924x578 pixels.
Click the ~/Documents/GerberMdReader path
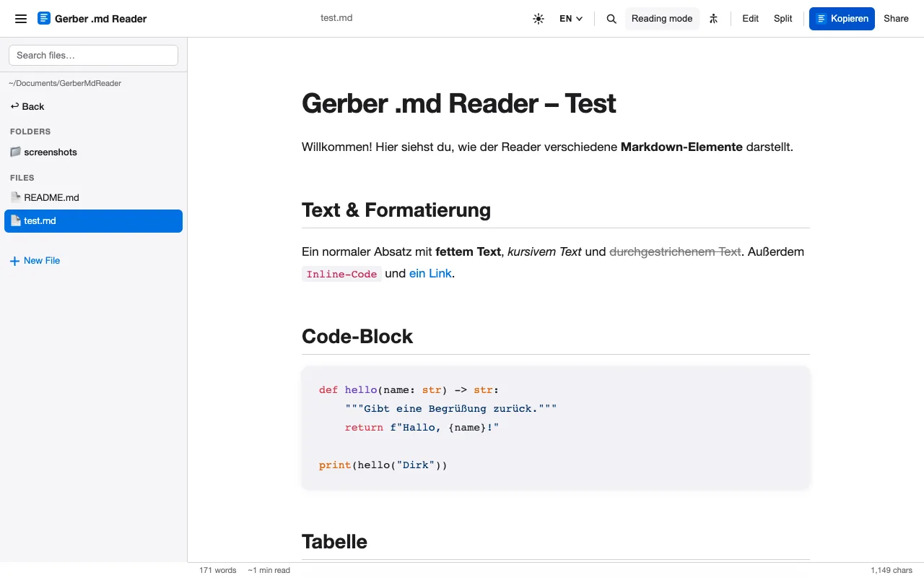tap(65, 83)
